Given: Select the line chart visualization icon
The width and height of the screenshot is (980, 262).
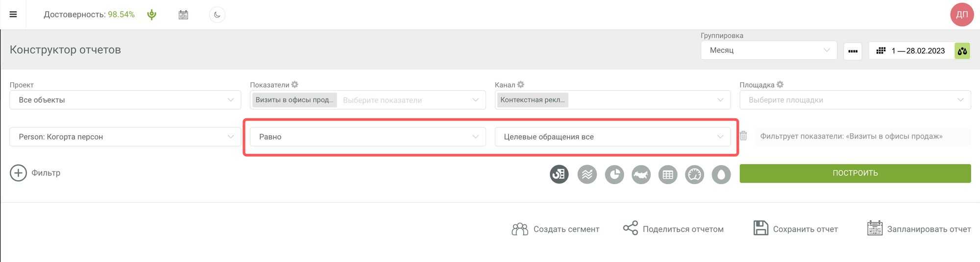Looking at the screenshot, I should click(x=587, y=174).
